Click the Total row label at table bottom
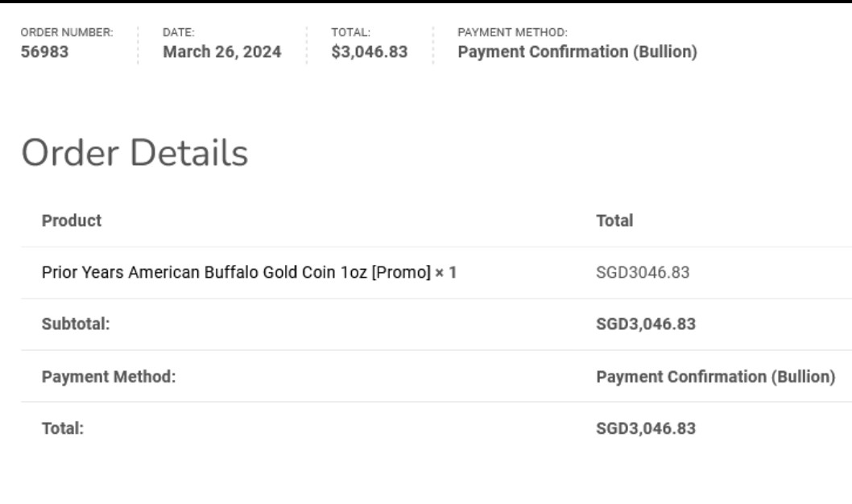The height and width of the screenshot is (504, 852). [x=63, y=428]
